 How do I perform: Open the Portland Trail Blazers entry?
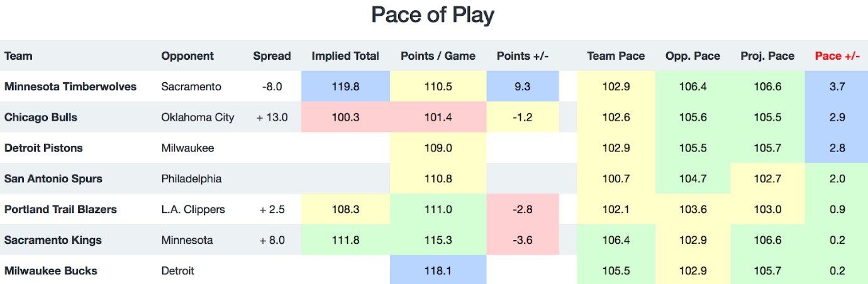coord(60,209)
